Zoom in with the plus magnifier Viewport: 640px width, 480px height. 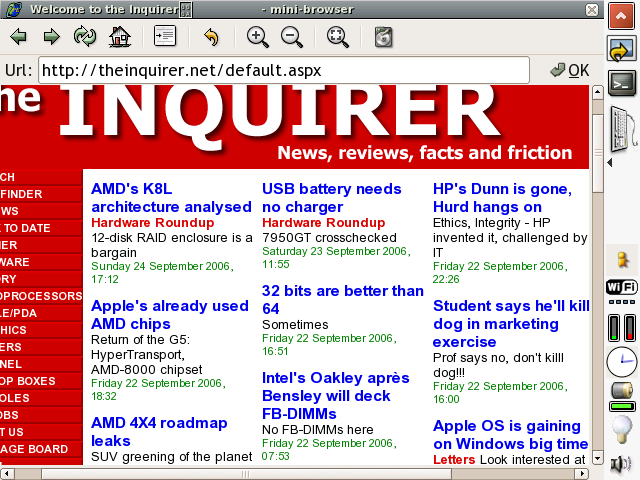coord(258,38)
